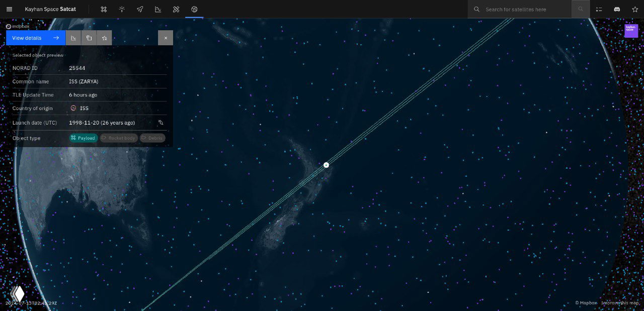Switch to the globe map view tab
644x311 pixels.
tap(194, 9)
